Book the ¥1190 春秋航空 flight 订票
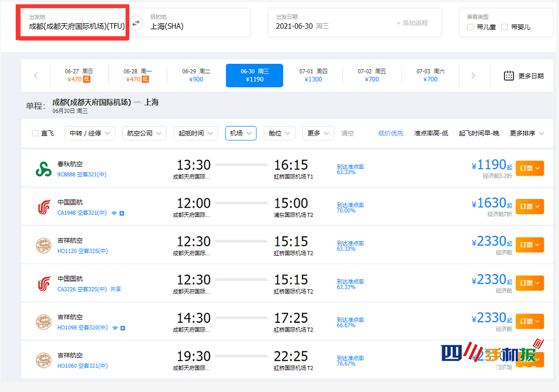Viewport: 559px width, 392px height. (x=530, y=168)
